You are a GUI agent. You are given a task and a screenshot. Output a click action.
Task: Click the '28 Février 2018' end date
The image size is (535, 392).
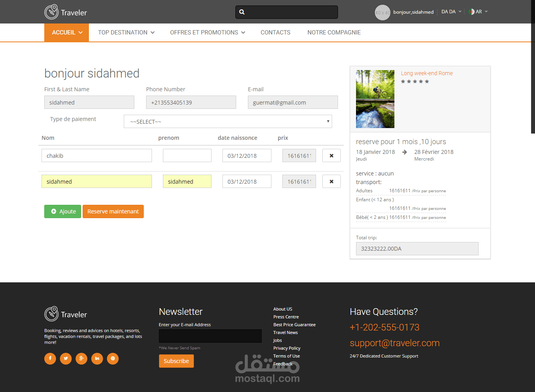434,152
